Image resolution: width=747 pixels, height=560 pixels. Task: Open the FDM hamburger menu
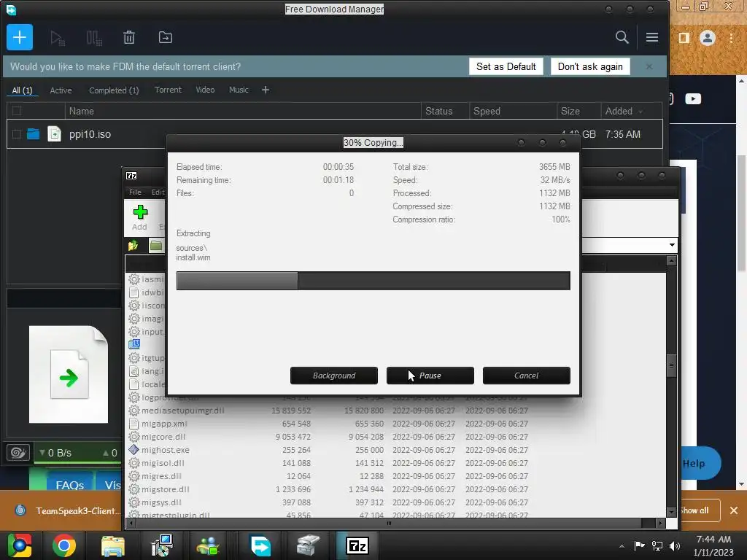click(x=652, y=37)
